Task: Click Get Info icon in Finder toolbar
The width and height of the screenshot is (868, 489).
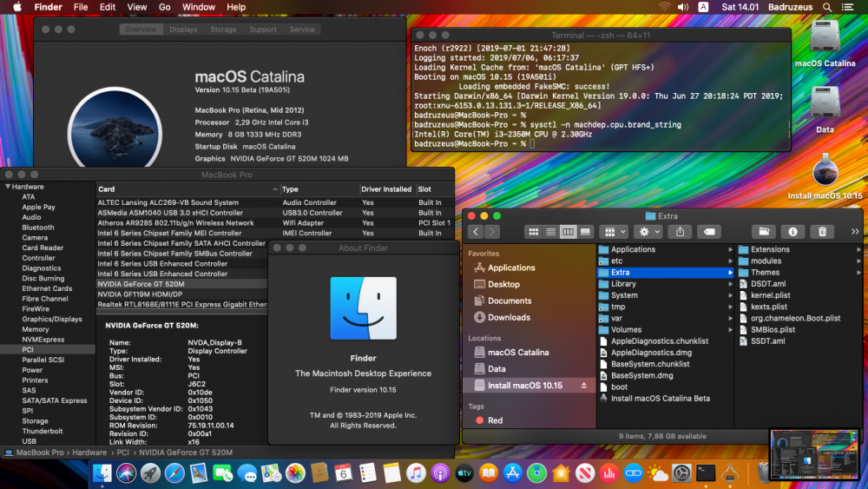Action: 792,232
